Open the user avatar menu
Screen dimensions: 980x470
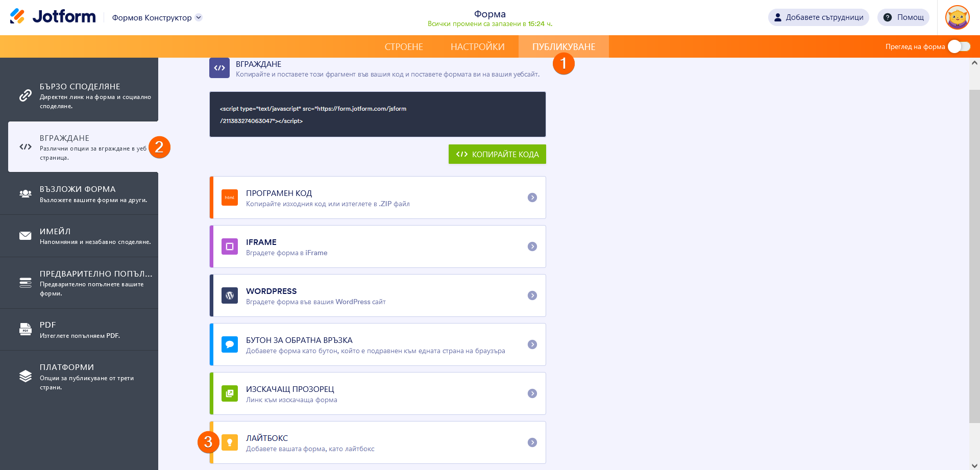coord(957,17)
